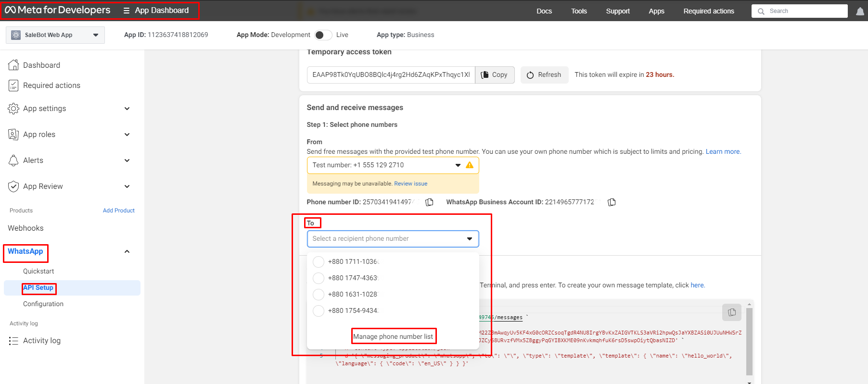Expand the App Review section
The height and width of the screenshot is (384, 868).
(127, 186)
